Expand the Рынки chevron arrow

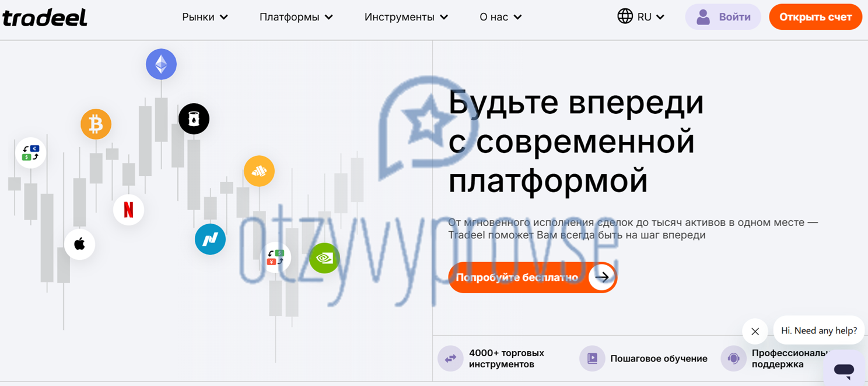[x=223, y=18]
